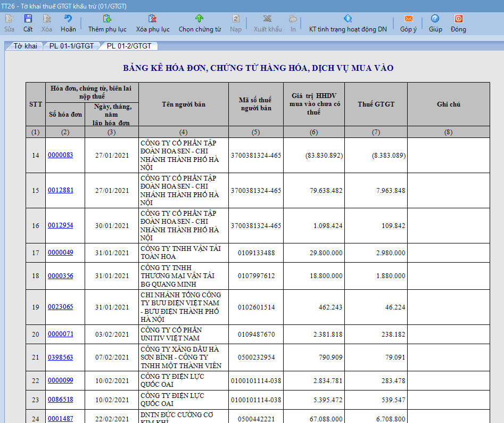Open invoice link 0001487
504x423 pixels.
click(x=61, y=419)
